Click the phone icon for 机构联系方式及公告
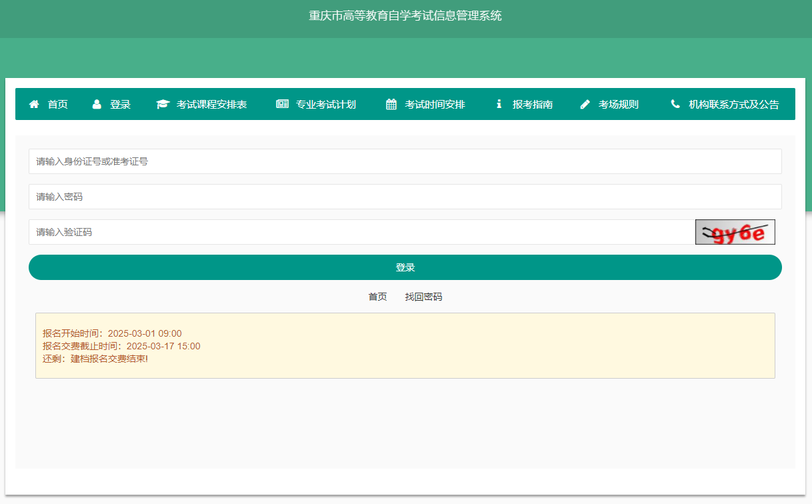The width and height of the screenshot is (812, 504). [x=675, y=104]
